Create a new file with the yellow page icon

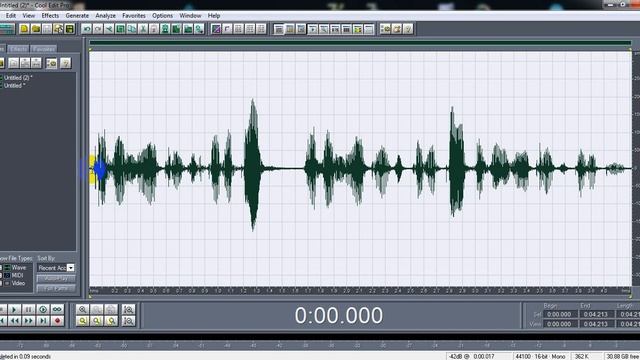[24, 29]
